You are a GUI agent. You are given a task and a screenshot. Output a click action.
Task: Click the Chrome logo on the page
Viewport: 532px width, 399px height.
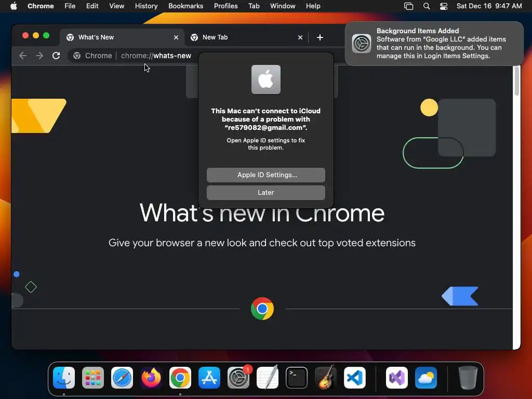click(x=262, y=309)
